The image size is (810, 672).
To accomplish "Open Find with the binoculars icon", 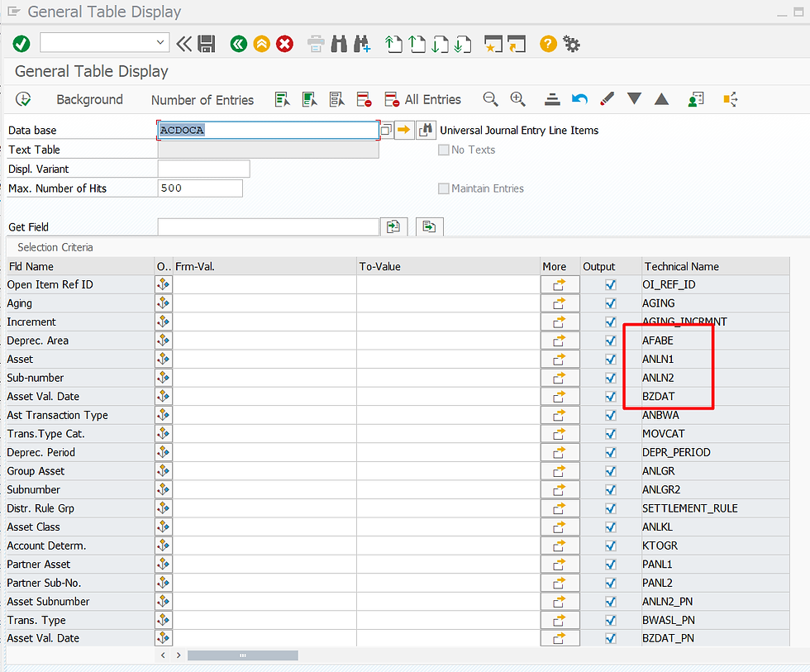I will pos(339,44).
